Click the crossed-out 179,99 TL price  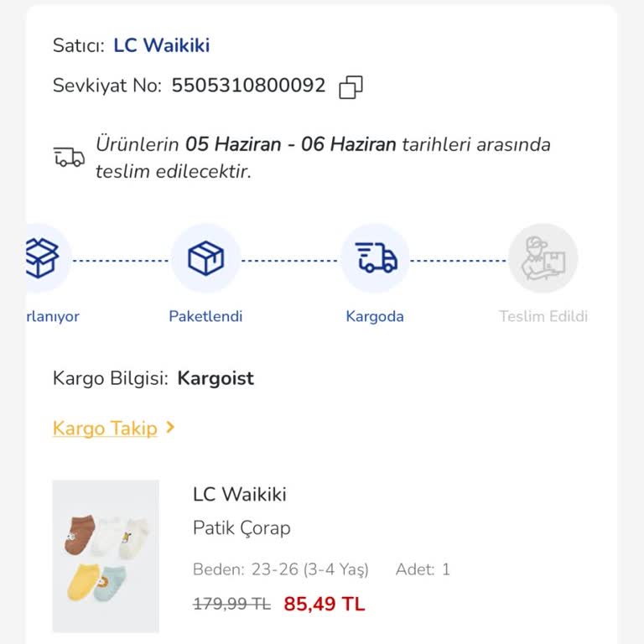[231, 604]
